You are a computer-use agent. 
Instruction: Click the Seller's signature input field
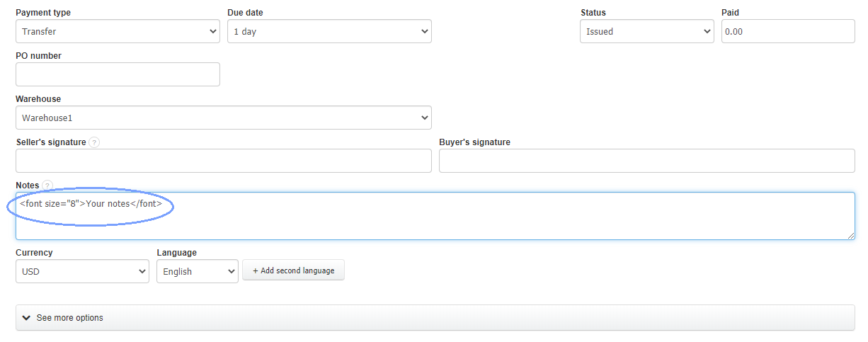click(x=223, y=161)
